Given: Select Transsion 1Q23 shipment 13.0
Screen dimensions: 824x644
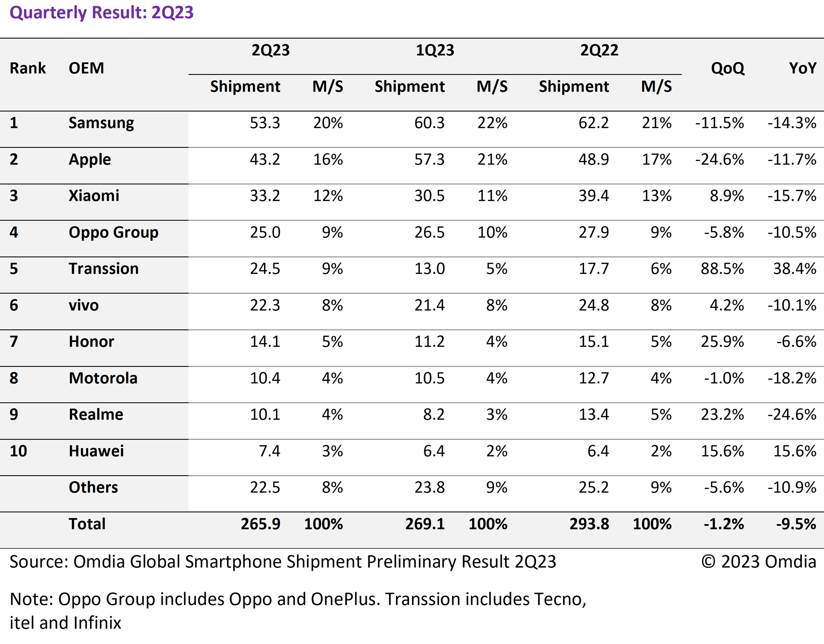Looking at the screenshot, I should pos(429,269).
